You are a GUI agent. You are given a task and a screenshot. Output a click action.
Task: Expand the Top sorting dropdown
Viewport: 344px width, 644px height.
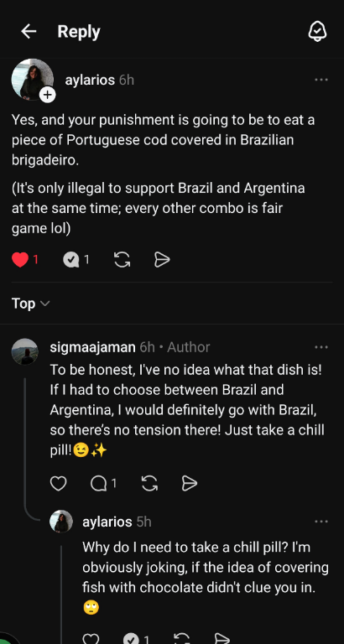30,304
